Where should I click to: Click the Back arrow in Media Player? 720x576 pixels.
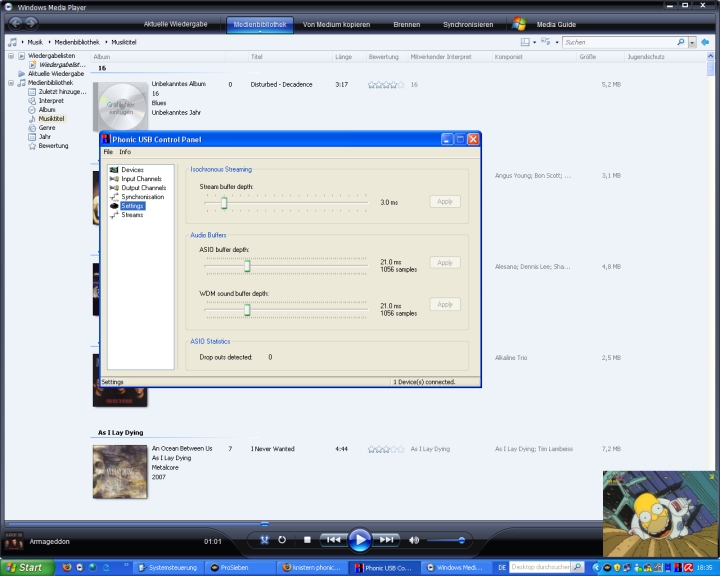pyautogui.click(x=15, y=23)
